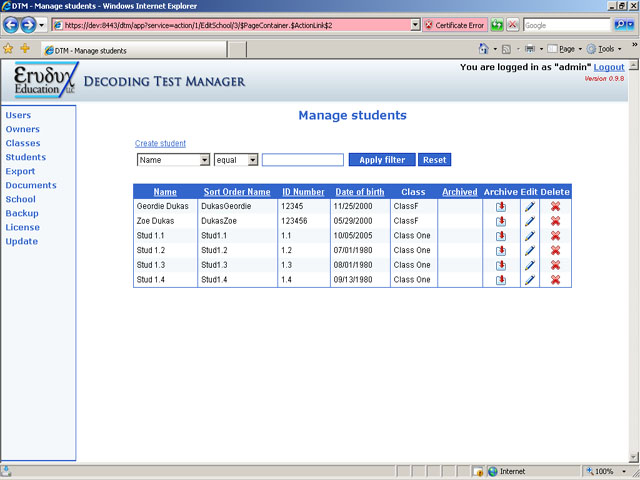Delete student Geordie Dukas
Image resolution: width=640 pixels, height=480 pixels.
555,207
